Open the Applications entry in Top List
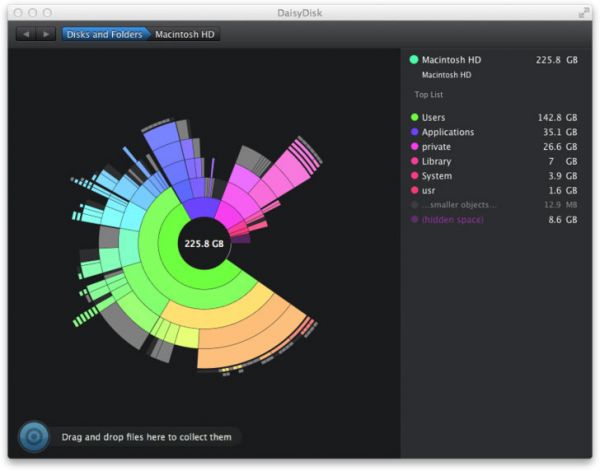This screenshot has width=600, height=471. coord(493,132)
